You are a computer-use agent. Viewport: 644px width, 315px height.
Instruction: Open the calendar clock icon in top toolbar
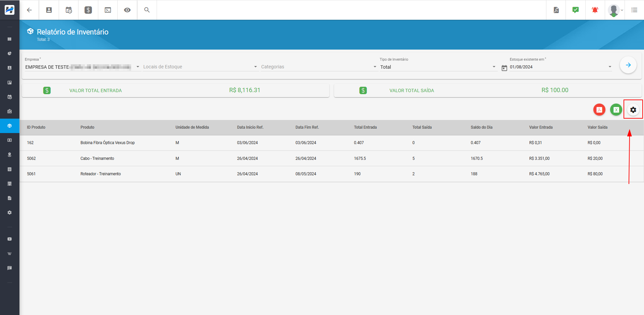point(69,10)
